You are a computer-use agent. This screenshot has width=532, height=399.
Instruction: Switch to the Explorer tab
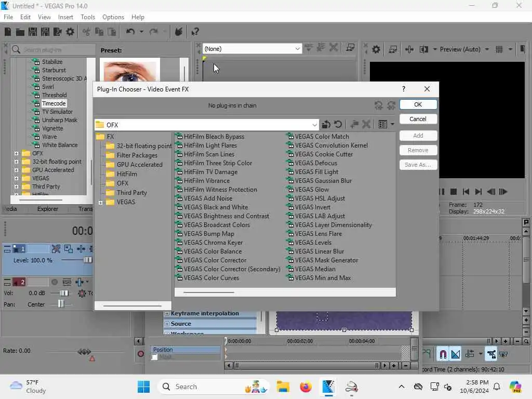pos(47,209)
